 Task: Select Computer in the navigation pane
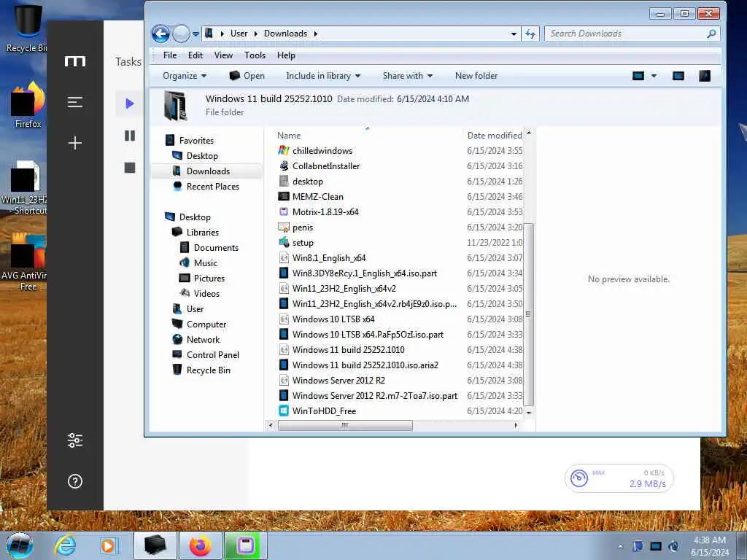click(206, 324)
